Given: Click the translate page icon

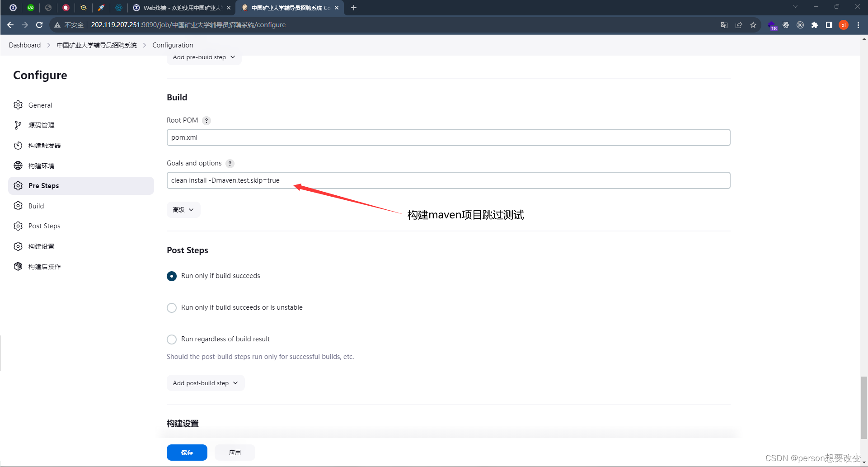Looking at the screenshot, I should click(x=724, y=25).
